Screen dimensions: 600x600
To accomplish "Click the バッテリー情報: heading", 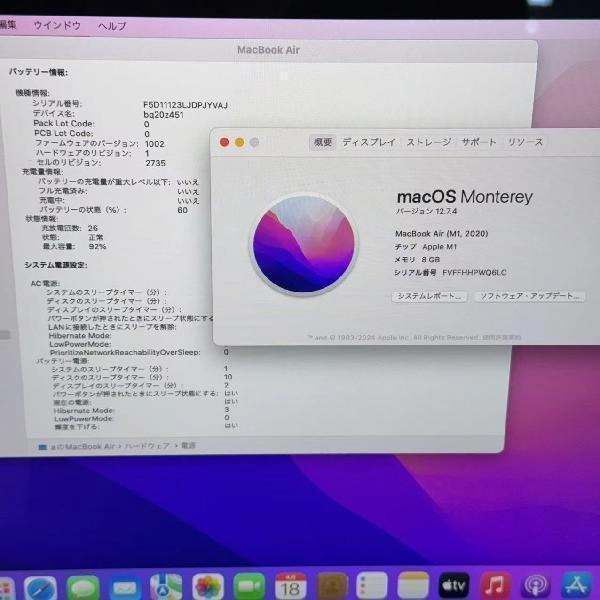I will [x=38, y=72].
